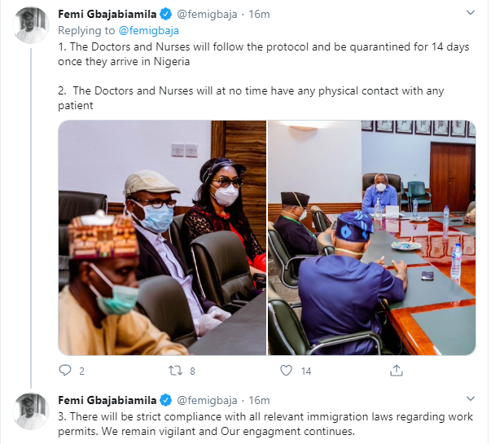
Task: Click the verified badge in the first tweet
Action: pos(166,15)
